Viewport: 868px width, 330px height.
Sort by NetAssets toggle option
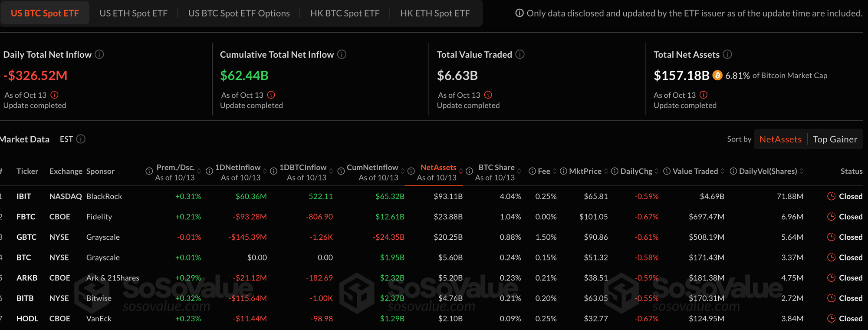pyautogui.click(x=780, y=139)
